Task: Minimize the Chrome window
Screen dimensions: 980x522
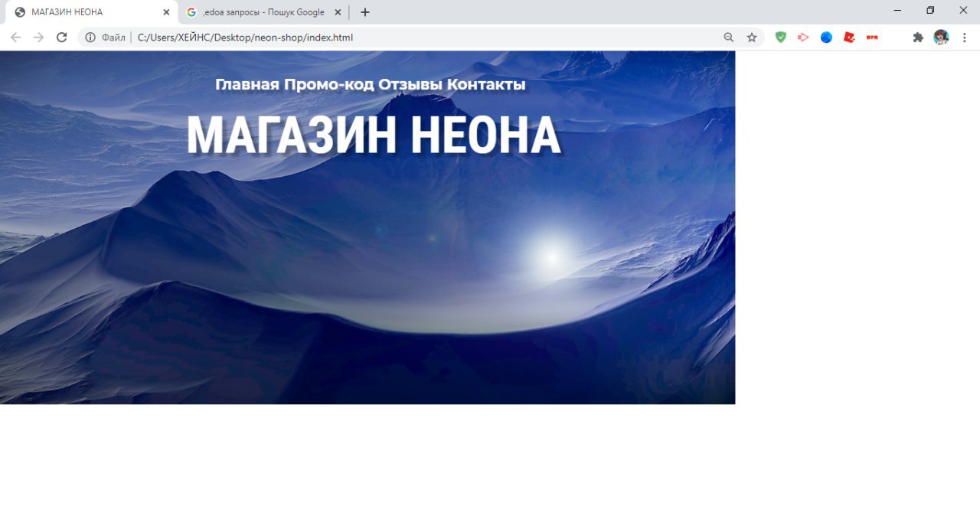Action: 897,10
